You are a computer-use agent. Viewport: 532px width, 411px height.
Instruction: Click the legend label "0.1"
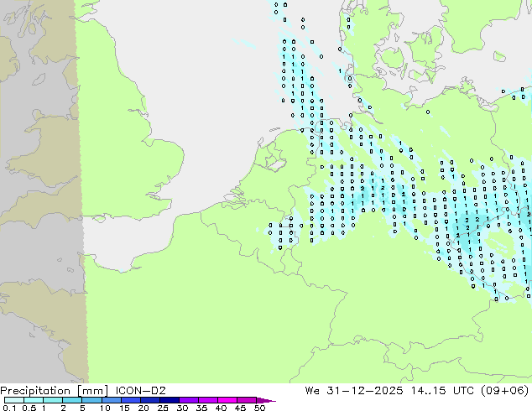tap(9, 408)
